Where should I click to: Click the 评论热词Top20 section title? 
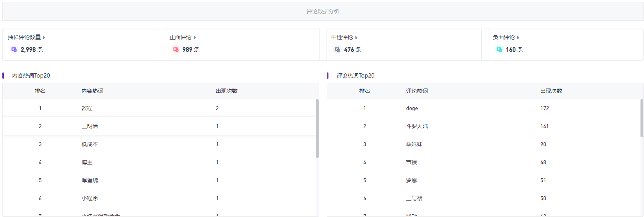(x=355, y=76)
